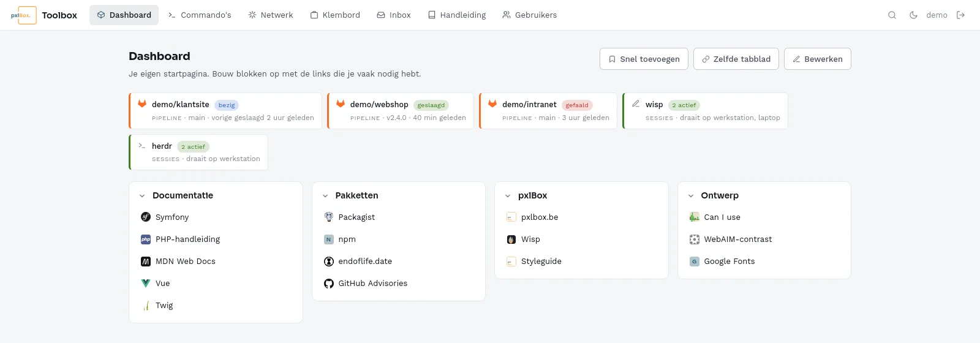Open the Dashboard tab
980x343 pixels.
(124, 15)
